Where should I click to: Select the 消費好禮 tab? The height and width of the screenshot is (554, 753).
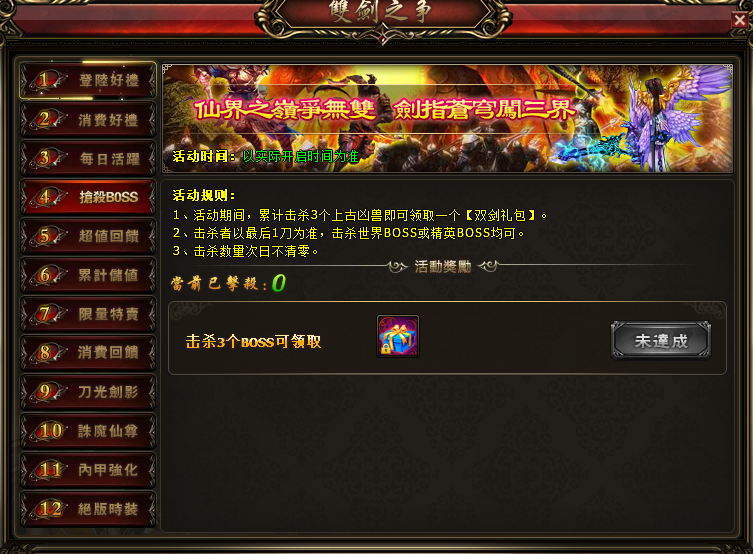88,120
